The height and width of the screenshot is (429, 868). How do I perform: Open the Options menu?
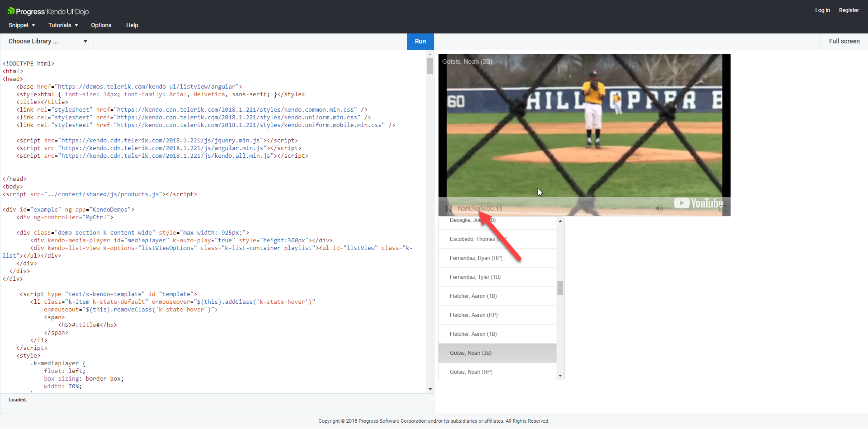click(x=101, y=25)
